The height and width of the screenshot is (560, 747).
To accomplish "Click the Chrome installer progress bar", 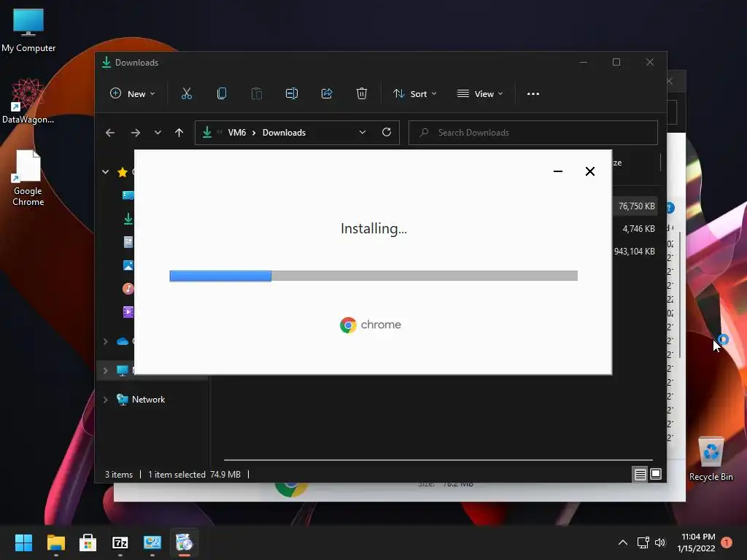I will pos(373,276).
